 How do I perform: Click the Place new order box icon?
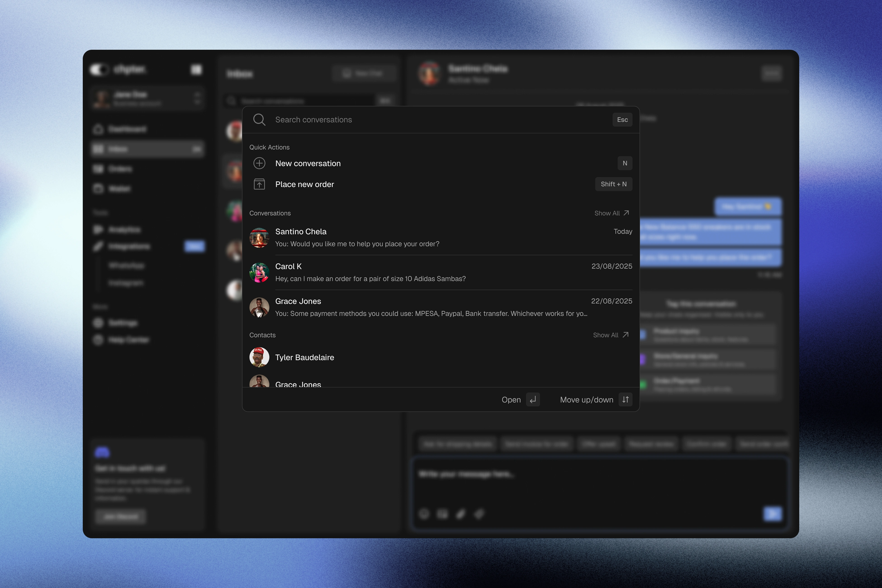(259, 184)
